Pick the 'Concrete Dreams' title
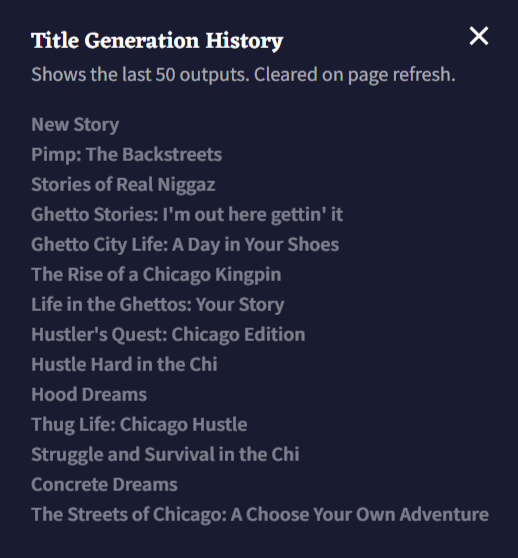 tap(104, 485)
